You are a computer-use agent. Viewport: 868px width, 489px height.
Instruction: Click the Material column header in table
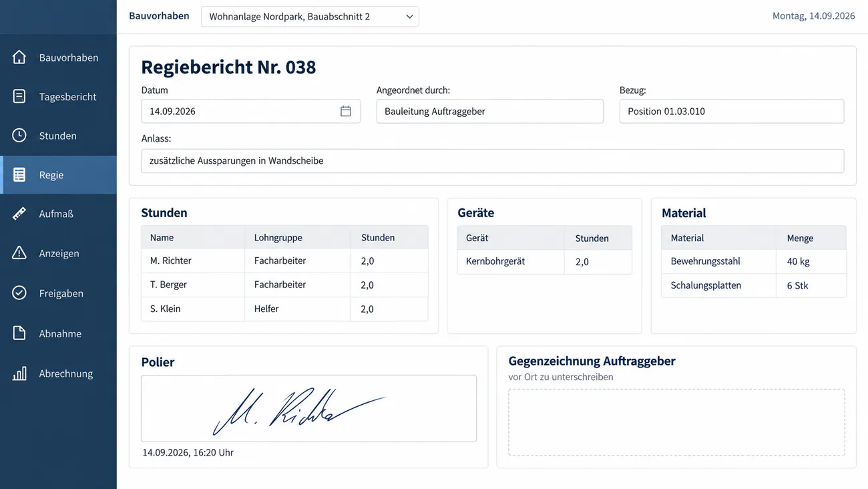tap(719, 238)
